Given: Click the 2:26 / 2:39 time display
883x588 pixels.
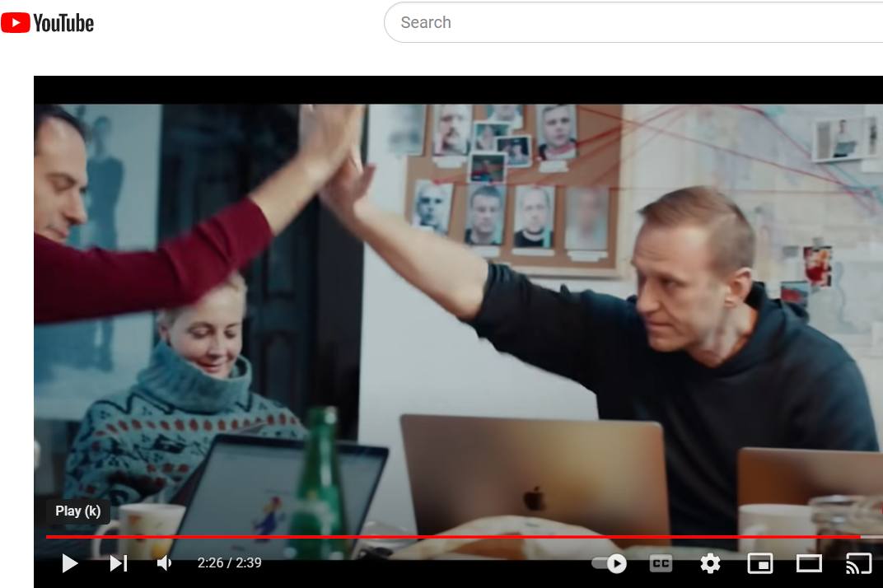Looking at the screenshot, I should [230, 563].
